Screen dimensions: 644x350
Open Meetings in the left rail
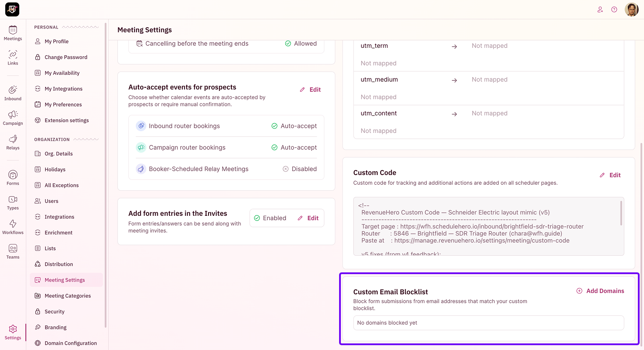(13, 33)
